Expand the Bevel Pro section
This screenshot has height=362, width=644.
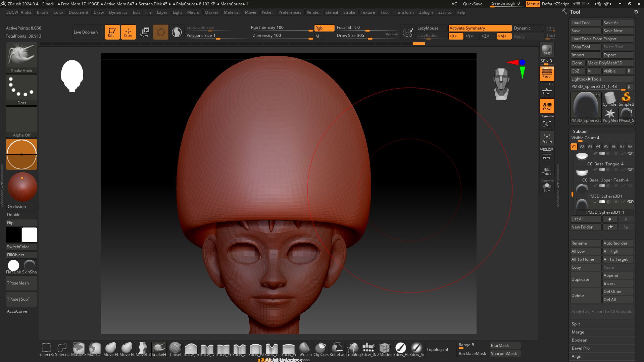click(581, 348)
